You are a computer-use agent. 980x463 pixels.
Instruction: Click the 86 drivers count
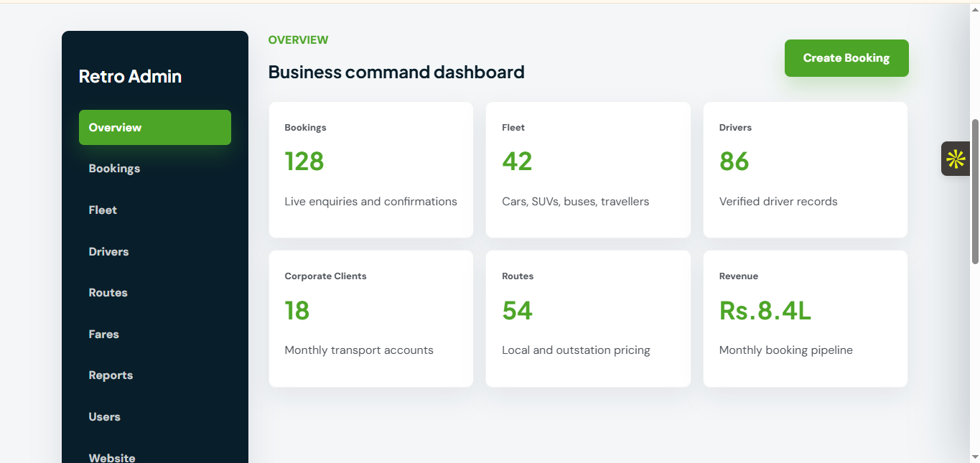[734, 162]
